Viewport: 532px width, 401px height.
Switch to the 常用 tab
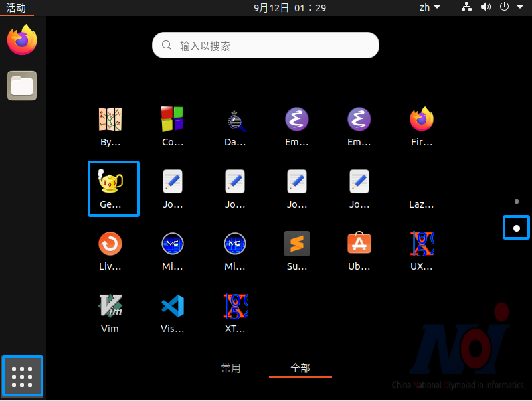click(x=231, y=368)
